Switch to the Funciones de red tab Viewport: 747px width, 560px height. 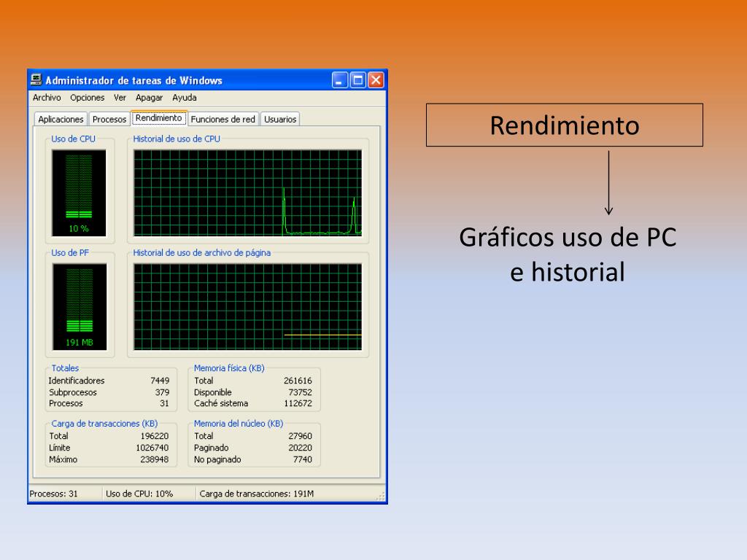coord(223,119)
